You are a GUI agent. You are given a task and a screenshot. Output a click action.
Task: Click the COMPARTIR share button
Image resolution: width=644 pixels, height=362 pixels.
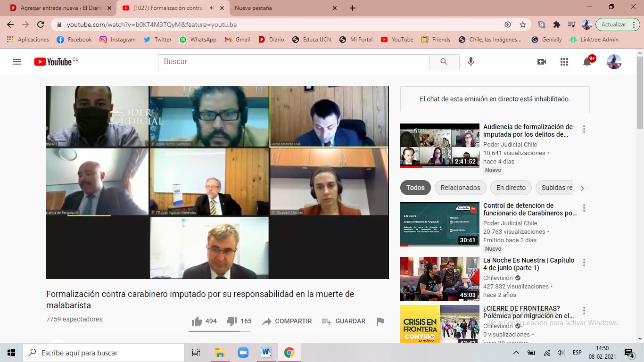(287, 321)
